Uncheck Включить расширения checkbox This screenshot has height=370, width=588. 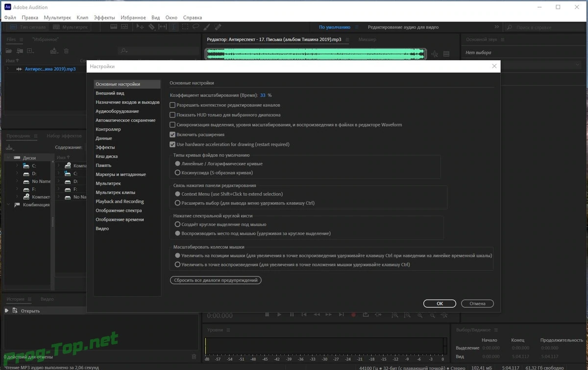point(172,135)
